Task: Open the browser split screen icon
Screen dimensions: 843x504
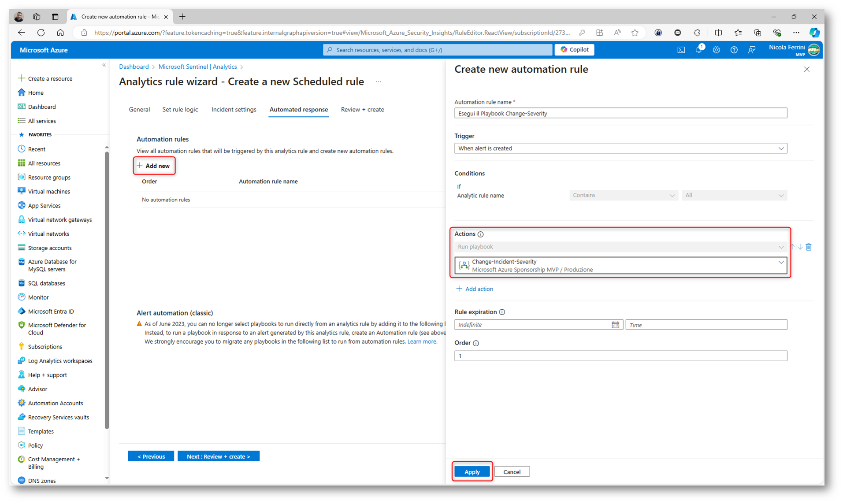Action: click(x=718, y=33)
